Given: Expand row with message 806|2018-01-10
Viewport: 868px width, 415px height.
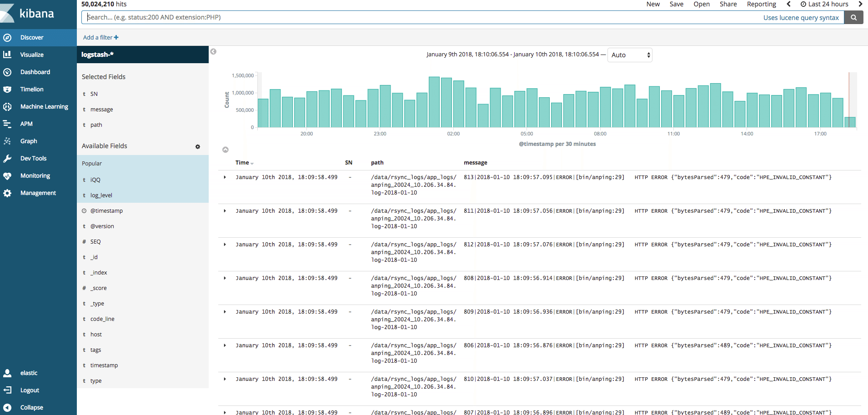Looking at the screenshot, I should (x=225, y=345).
